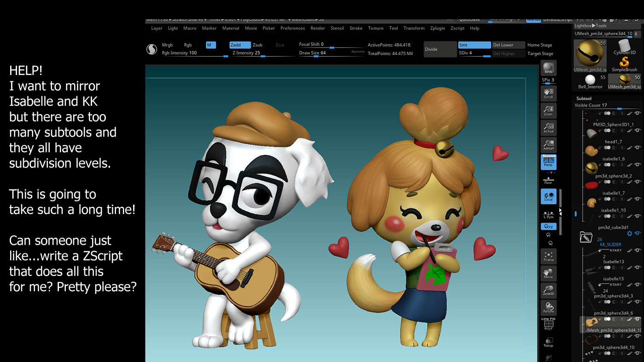Click the large UMesh_pm3d_sphere tool thumbnail
The image size is (644, 362).
tap(590, 56)
